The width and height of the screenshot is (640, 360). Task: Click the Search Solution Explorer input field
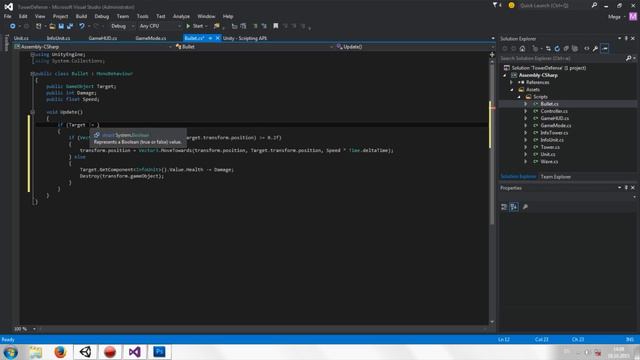562,58
